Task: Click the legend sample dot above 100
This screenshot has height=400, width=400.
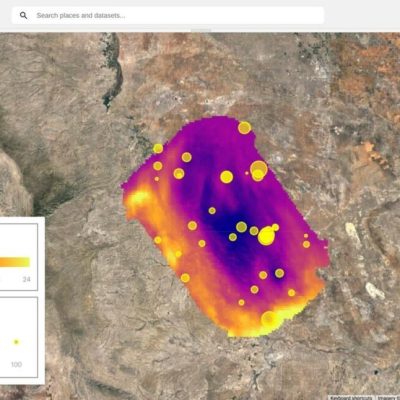Action: 16,342
